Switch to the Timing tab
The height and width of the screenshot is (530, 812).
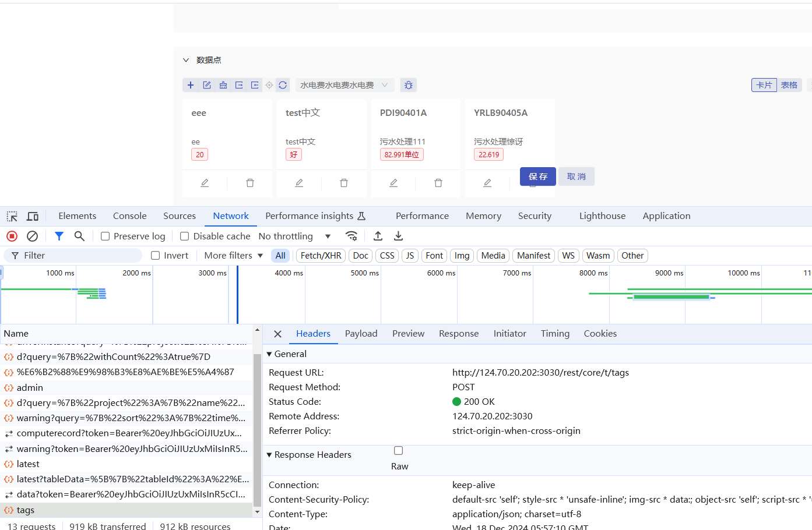pyautogui.click(x=555, y=334)
